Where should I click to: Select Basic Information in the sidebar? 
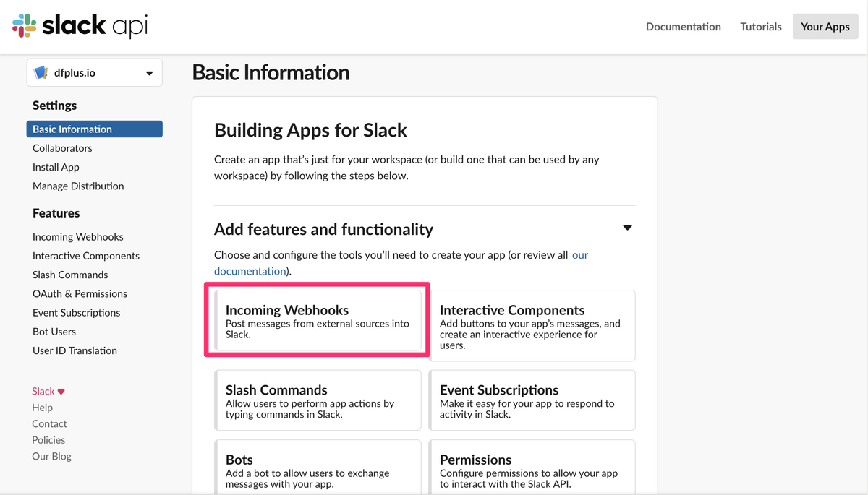click(95, 129)
